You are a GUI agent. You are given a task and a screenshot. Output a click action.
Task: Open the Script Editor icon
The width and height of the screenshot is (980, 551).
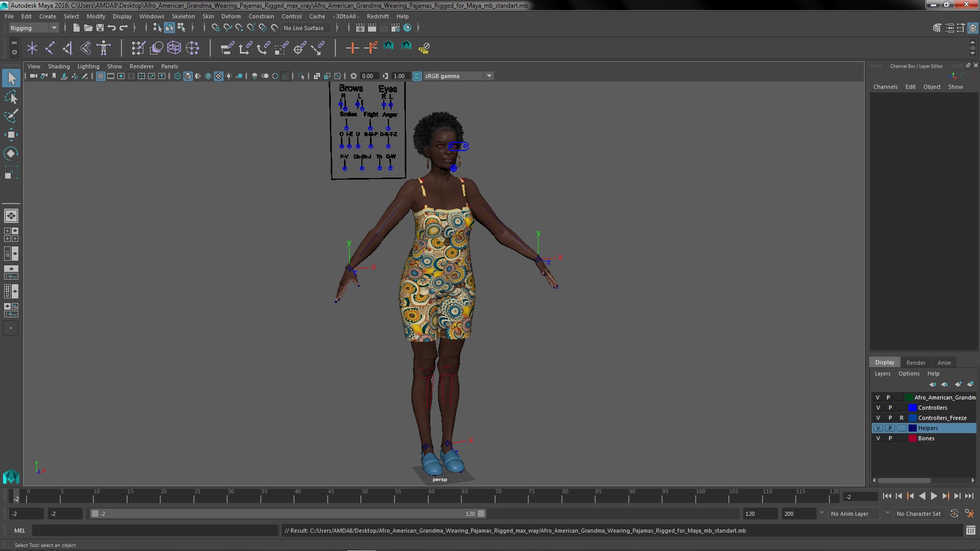[970, 531]
